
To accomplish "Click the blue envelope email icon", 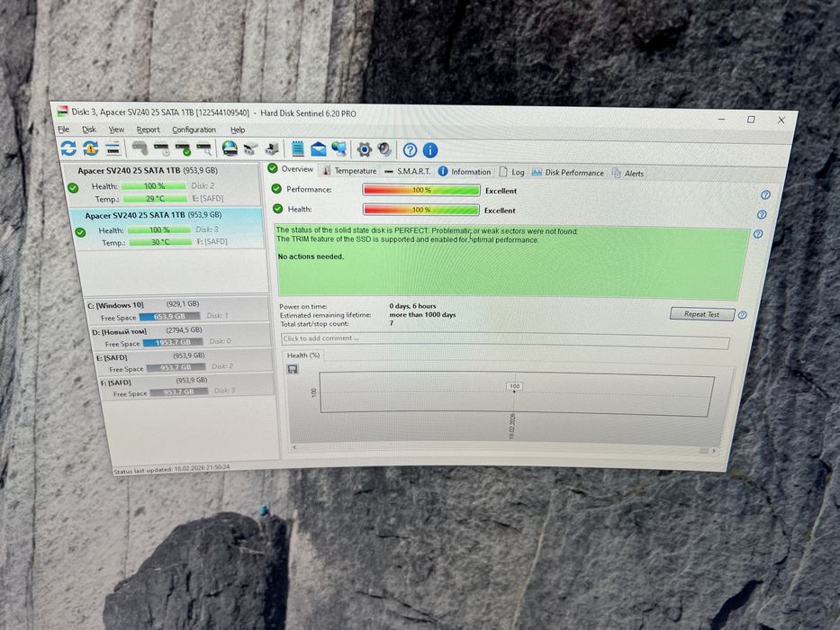I will (x=318, y=149).
